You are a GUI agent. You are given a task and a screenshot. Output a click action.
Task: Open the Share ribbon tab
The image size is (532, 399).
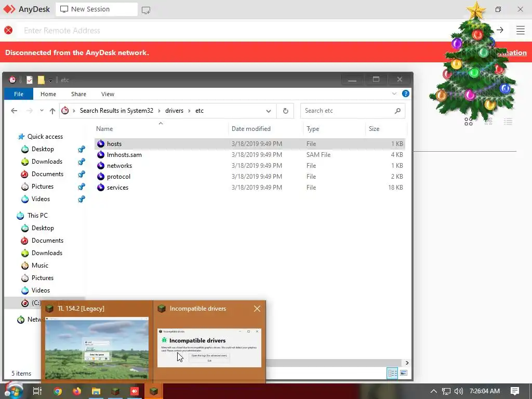(78, 94)
